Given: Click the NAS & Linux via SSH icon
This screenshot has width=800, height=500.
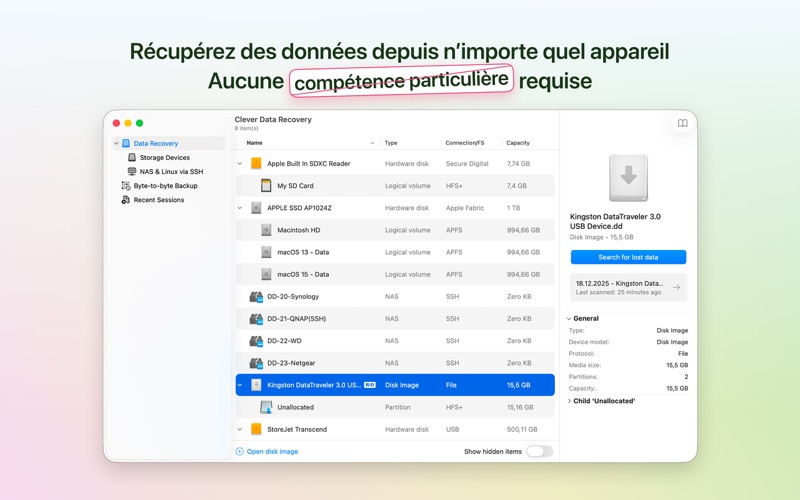Looking at the screenshot, I should click(132, 171).
